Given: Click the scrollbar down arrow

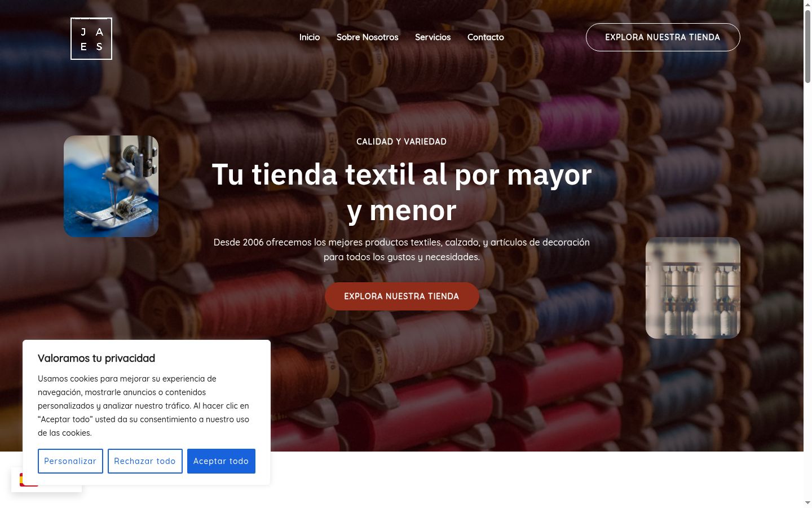Looking at the screenshot, I should 807,502.
